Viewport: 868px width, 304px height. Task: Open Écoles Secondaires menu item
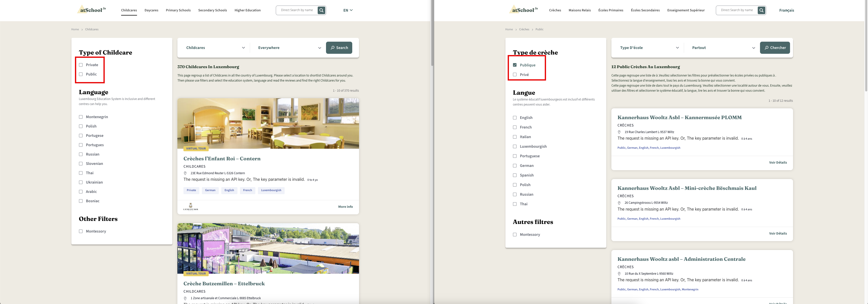[645, 10]
